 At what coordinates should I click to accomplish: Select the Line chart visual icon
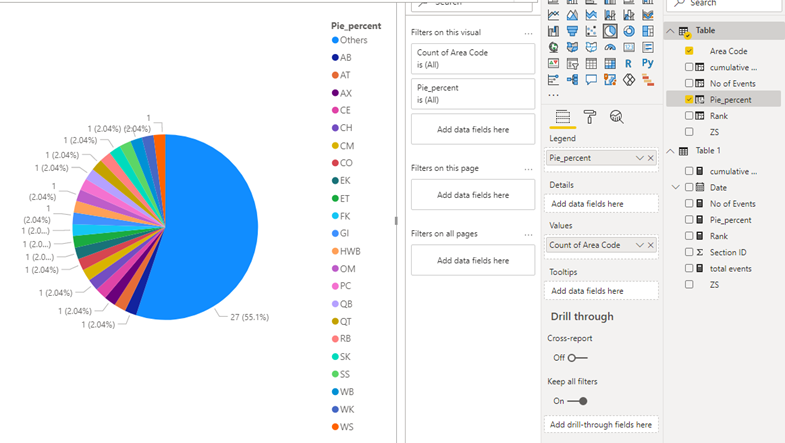tap(553, 15)
